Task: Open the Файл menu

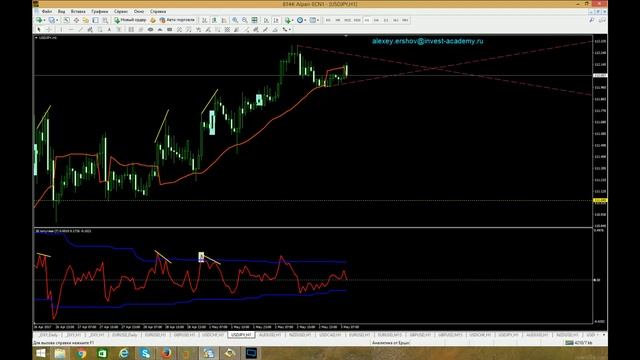Action: [x=47, y=11]
